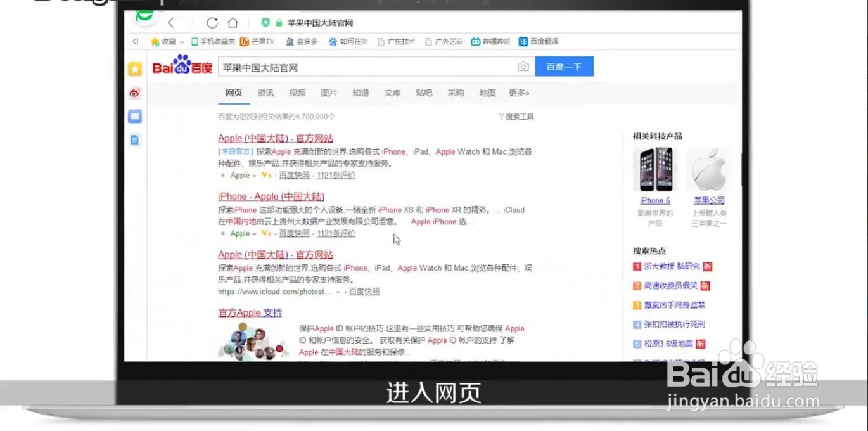Switch to the 资讯 tab

click(x=265, y=93)
